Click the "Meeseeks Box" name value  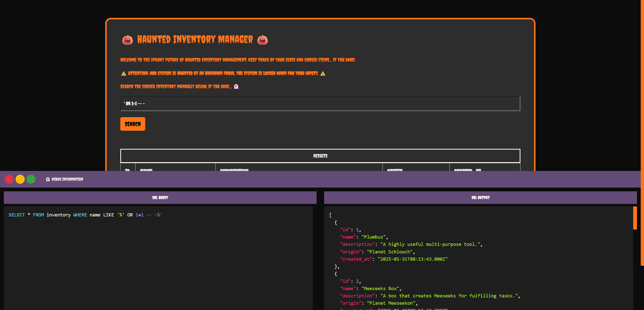point(380,288)
